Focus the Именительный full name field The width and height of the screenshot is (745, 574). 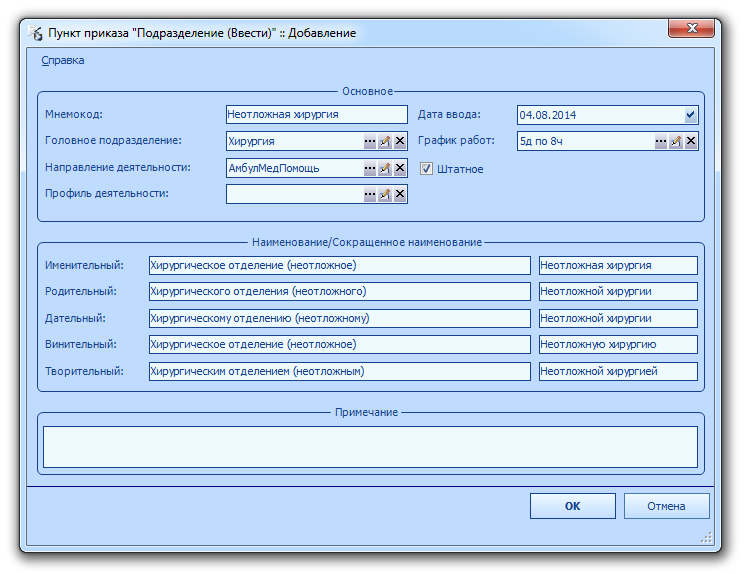[x=339, y=266]
